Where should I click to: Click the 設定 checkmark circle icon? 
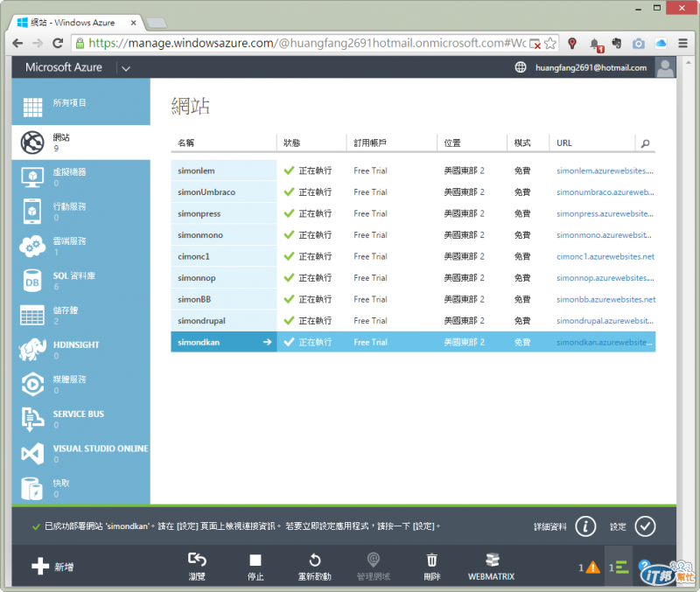645,526
